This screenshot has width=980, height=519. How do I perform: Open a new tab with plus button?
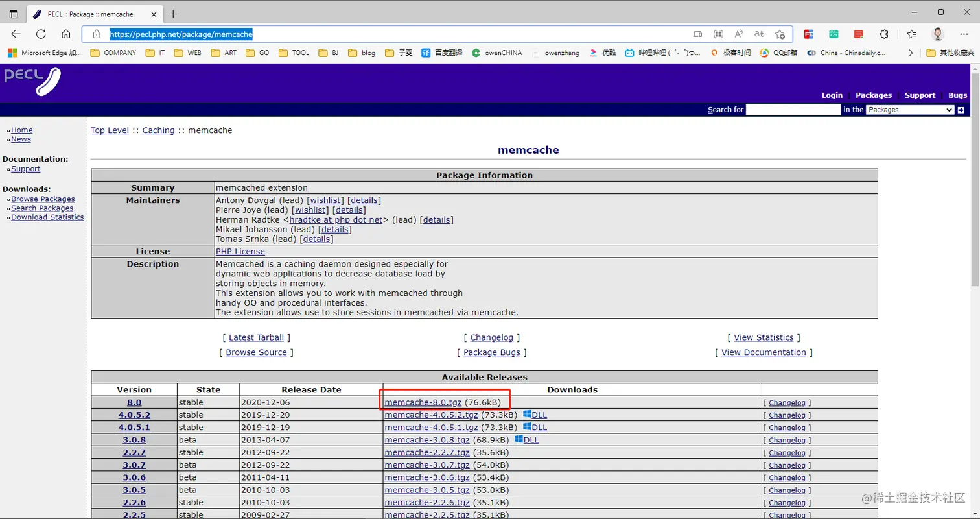click(173, 14)
